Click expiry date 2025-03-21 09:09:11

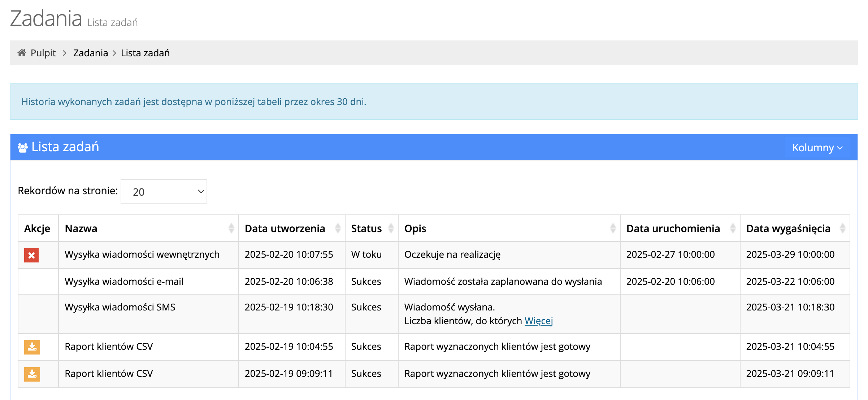[x=790, y=374]
